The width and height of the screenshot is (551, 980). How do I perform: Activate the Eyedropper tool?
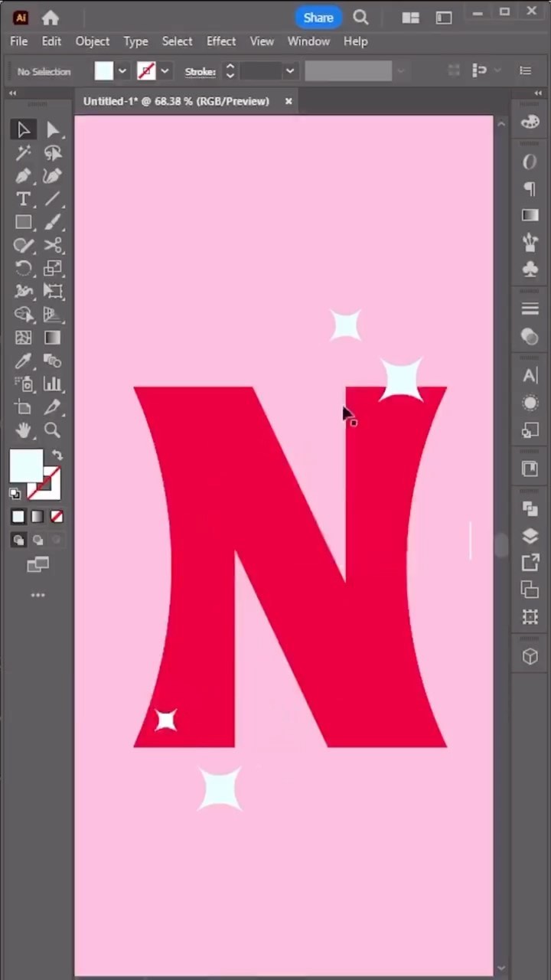coord(23,361)
